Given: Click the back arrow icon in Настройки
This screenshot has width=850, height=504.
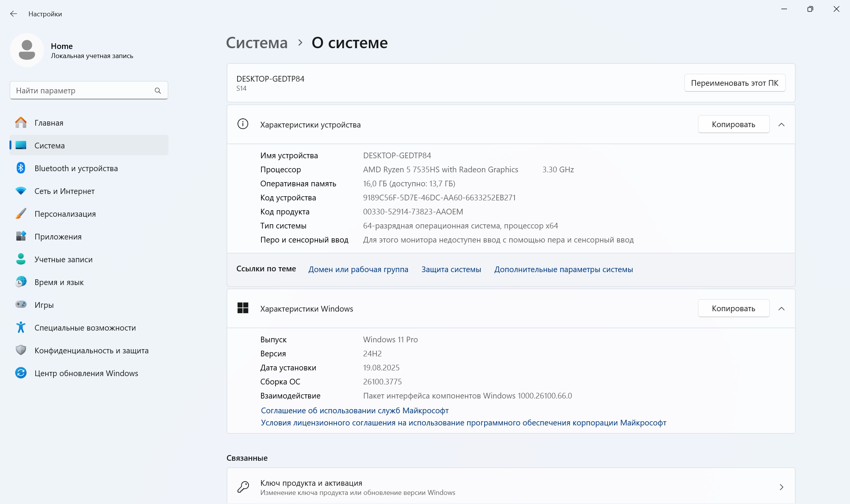Looking at the screenshot, I should tap(14, 14).
